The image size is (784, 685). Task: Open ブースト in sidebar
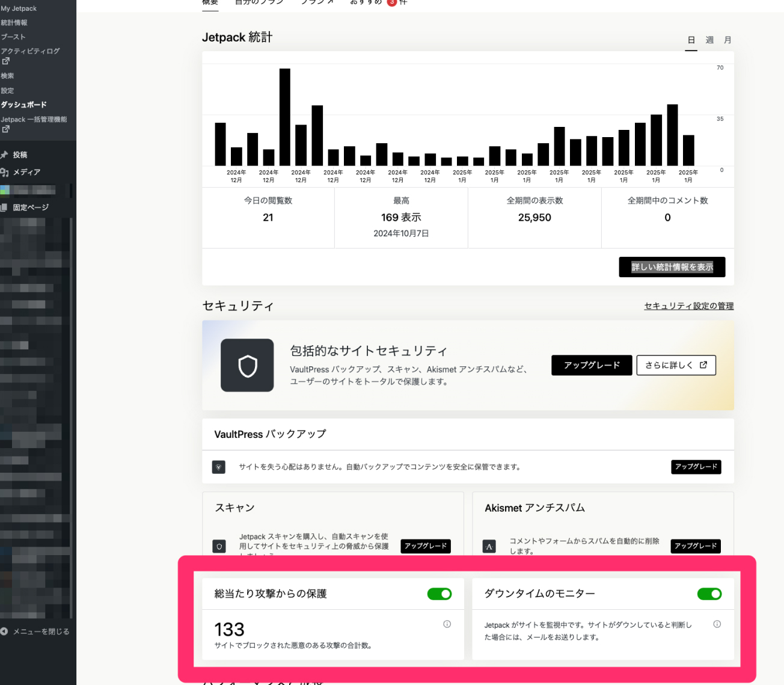coord(13,37)
